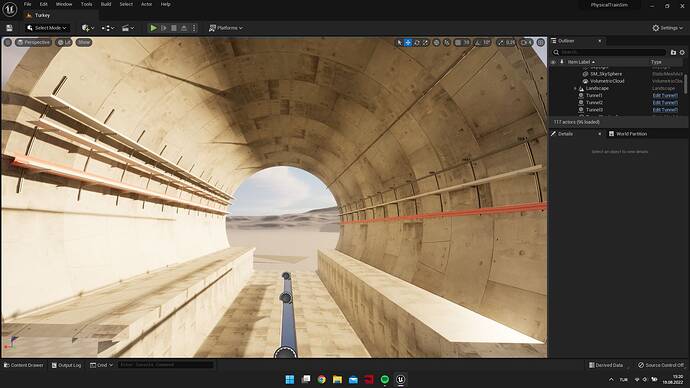Screen dimensions: 690x388
Task: Maximize or restore viewport layout icon
Action: (540, 43)
